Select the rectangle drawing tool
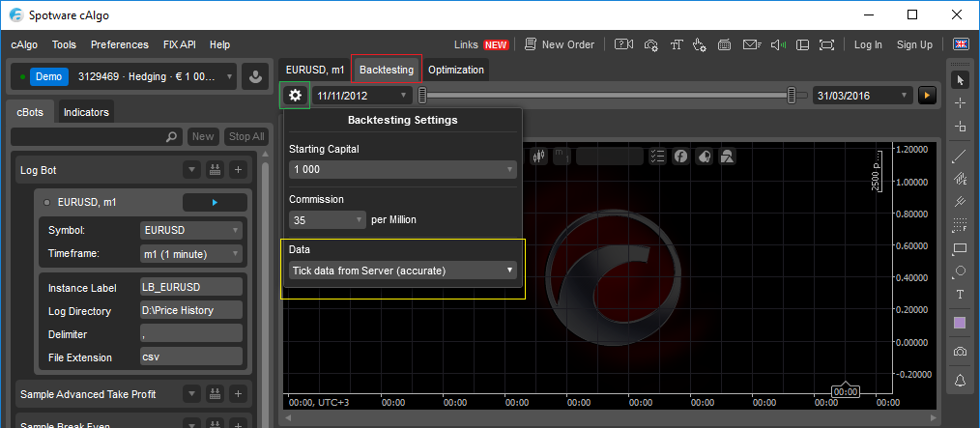 click(960, 248)
